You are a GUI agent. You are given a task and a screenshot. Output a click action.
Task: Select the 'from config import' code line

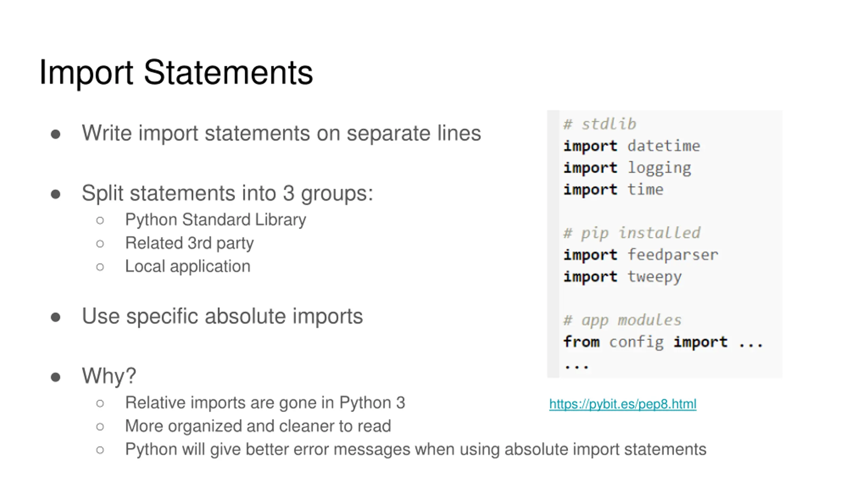coord(663,342)
